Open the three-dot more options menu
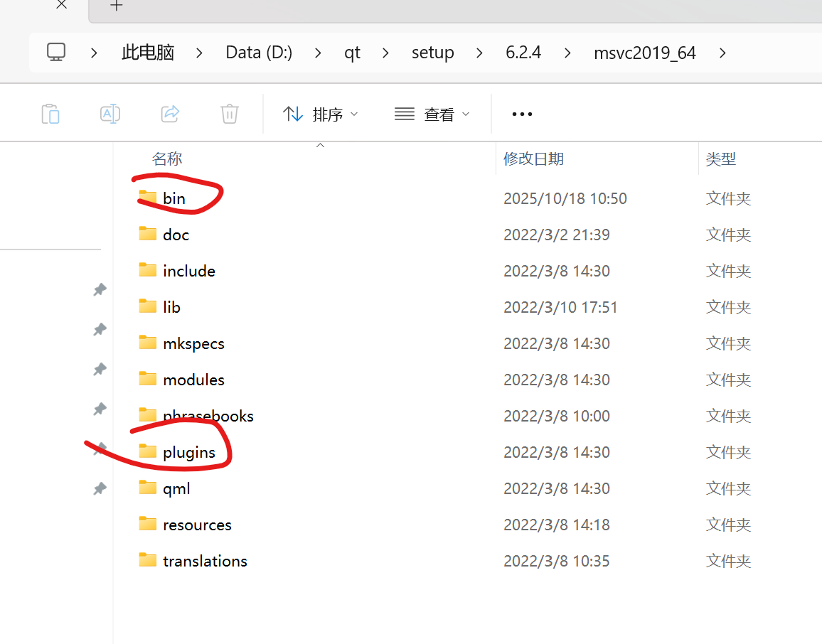 click(x=522, y=114)
